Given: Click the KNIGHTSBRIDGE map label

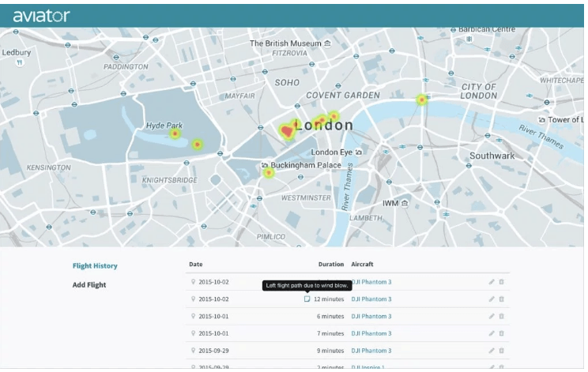Looking at the screenshot, I should (169, 180).
